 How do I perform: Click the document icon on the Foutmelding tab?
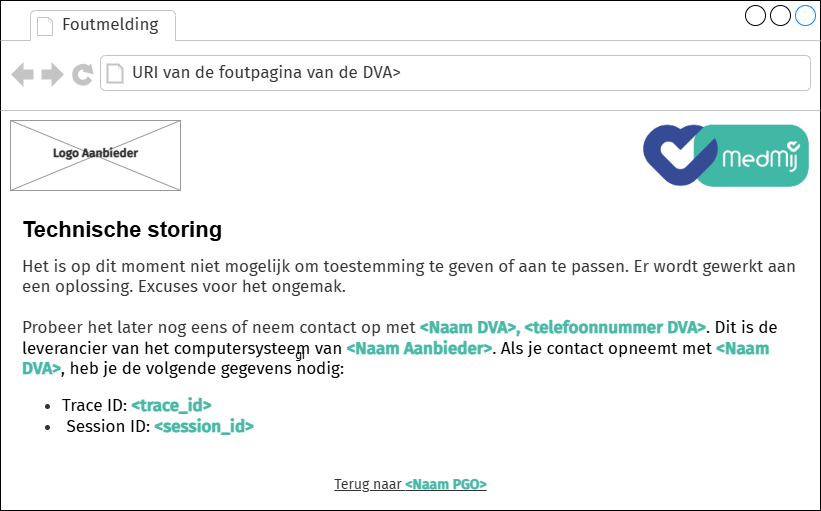pyautogui.click(x=45, y=25)
